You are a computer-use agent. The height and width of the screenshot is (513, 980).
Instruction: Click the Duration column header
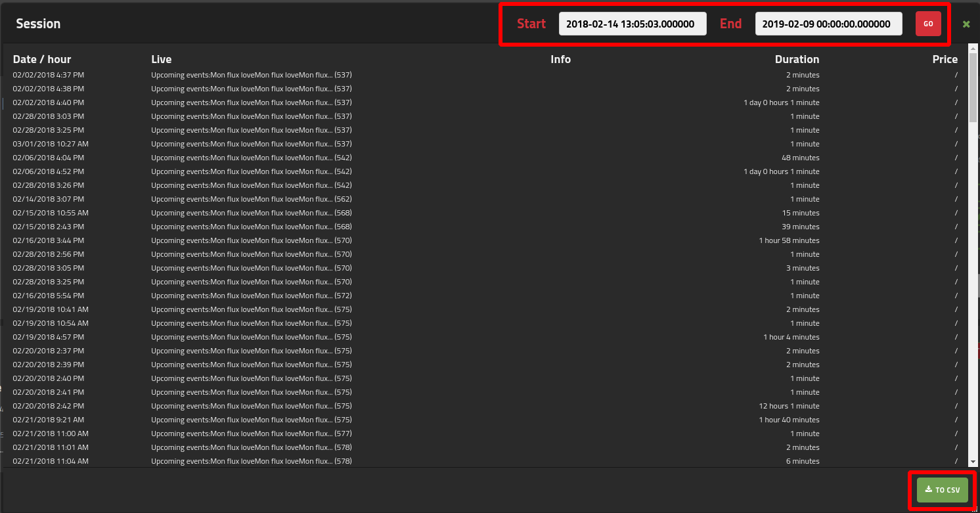tap(797, 59)
